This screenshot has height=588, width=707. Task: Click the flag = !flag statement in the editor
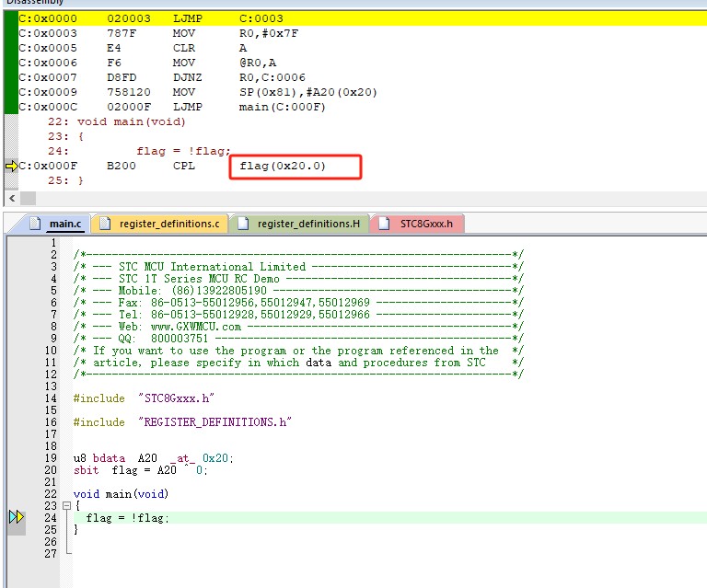point(127,518)
